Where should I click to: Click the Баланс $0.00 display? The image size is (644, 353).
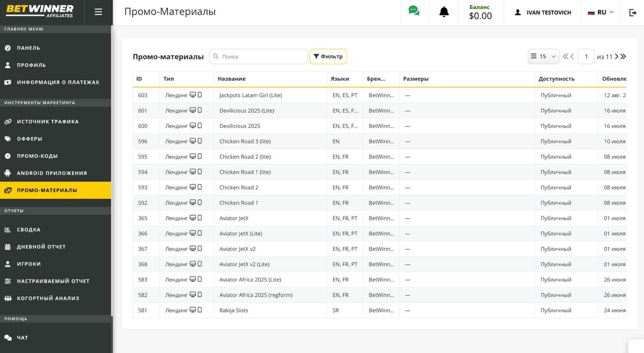[480, 13]
